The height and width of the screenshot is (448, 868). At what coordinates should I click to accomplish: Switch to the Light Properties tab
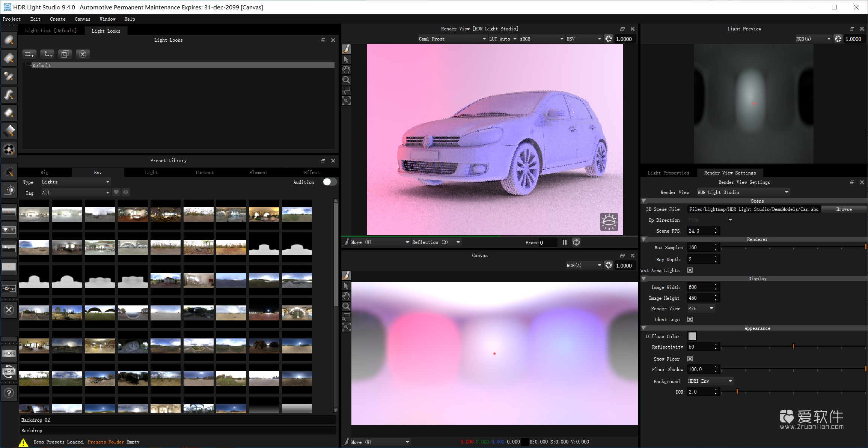coord(668,173)
